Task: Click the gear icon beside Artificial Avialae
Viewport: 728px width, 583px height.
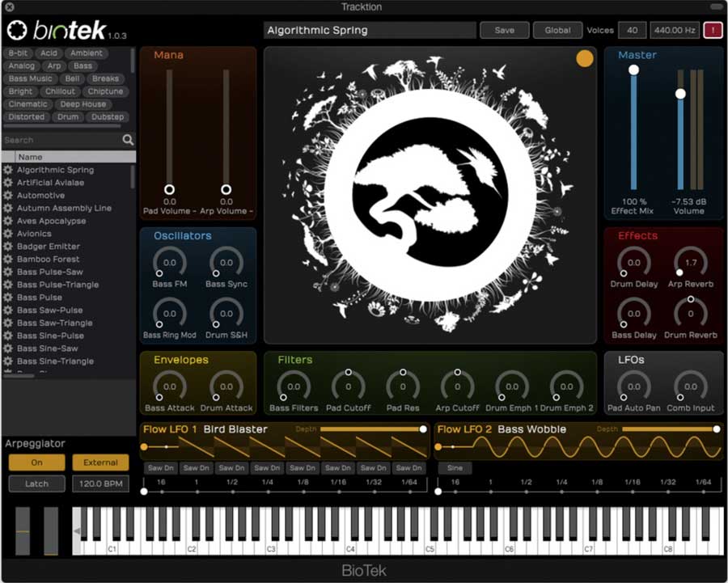Action: click(8, 183)
